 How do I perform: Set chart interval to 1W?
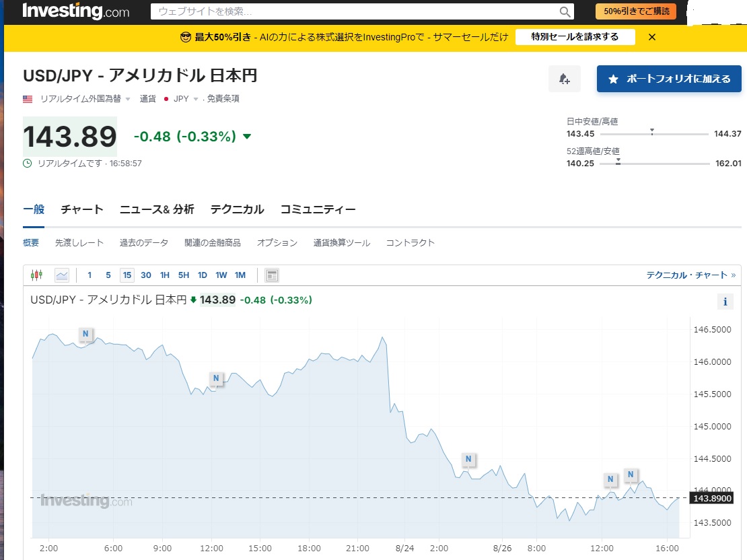221,275
